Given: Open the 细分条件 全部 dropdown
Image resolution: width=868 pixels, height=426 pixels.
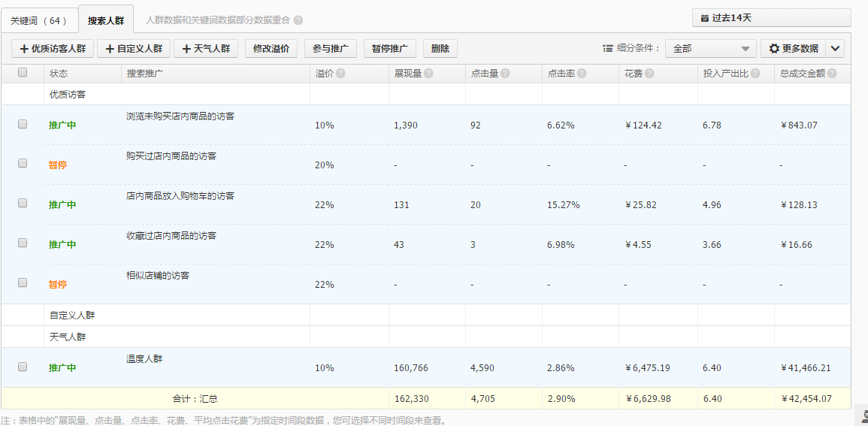Looking at the screenshot, I should 711,49.
